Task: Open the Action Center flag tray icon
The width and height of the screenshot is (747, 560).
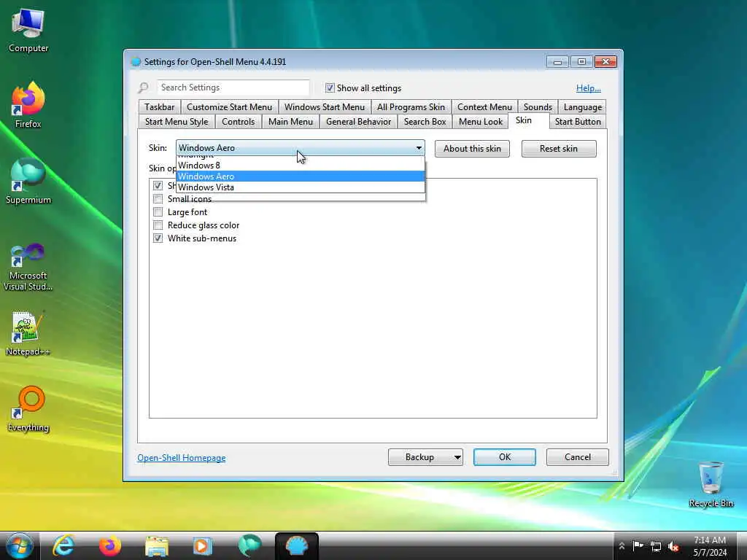Action: (x=638, y=545)
